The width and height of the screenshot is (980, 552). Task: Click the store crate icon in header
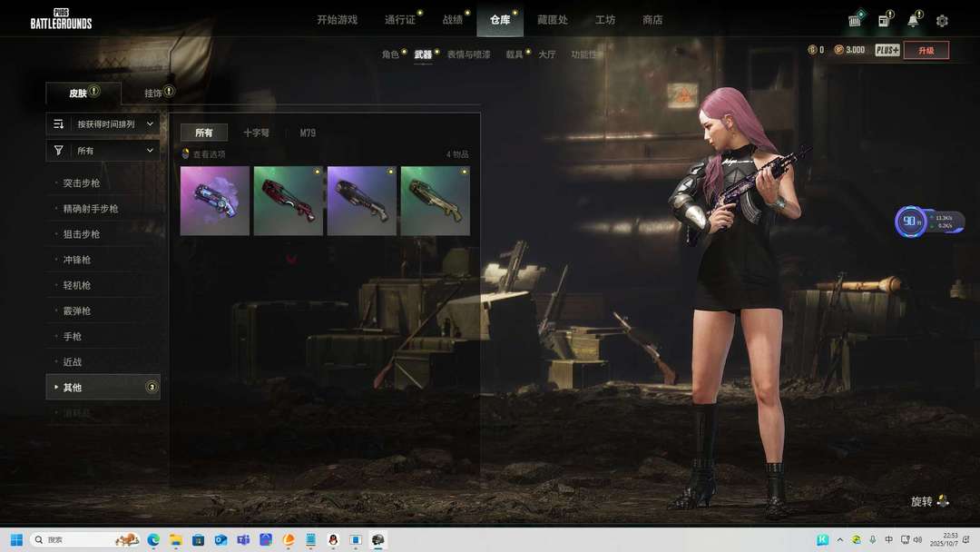[x=855, y=20]
